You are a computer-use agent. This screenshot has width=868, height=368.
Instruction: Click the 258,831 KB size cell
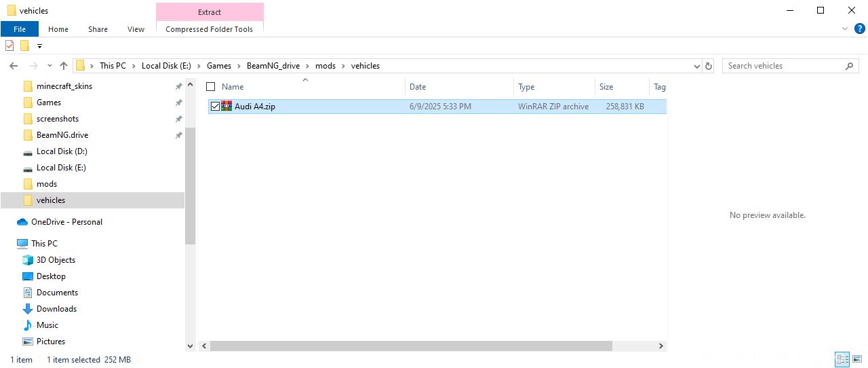[x=625, y=107]
